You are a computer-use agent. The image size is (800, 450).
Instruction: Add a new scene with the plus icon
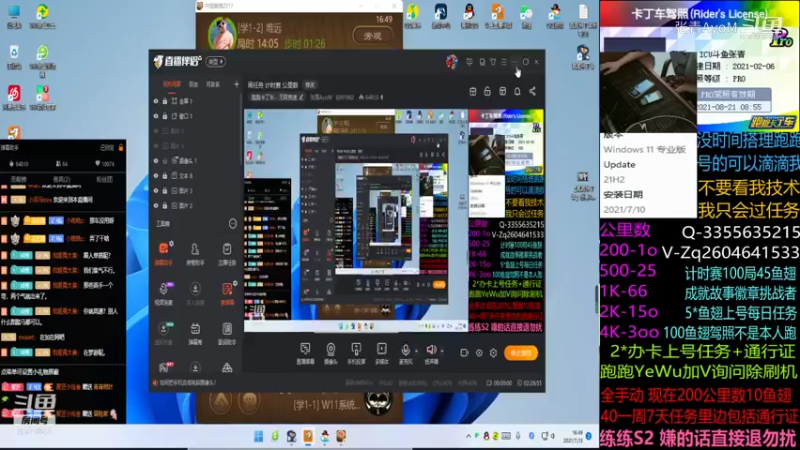[236, 84]
